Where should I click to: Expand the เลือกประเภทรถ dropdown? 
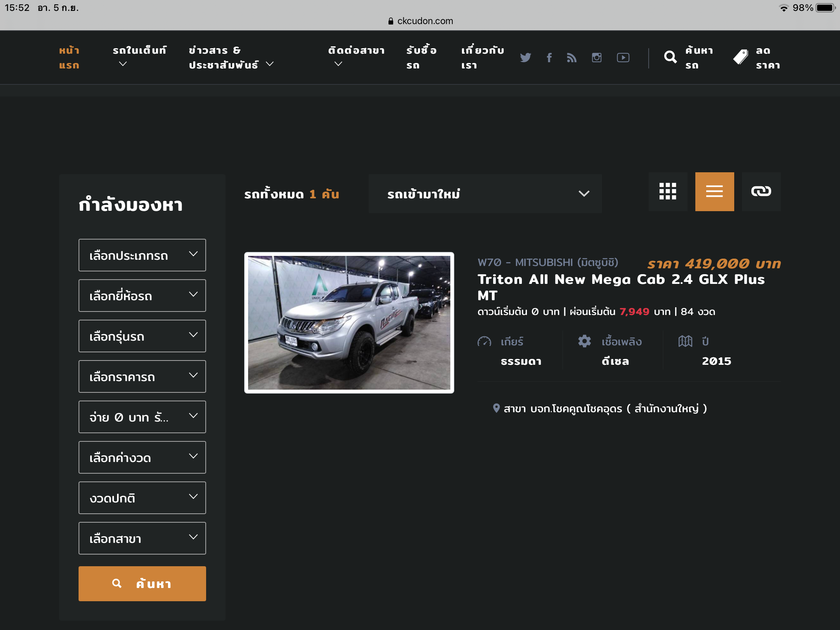pos(142,255)
